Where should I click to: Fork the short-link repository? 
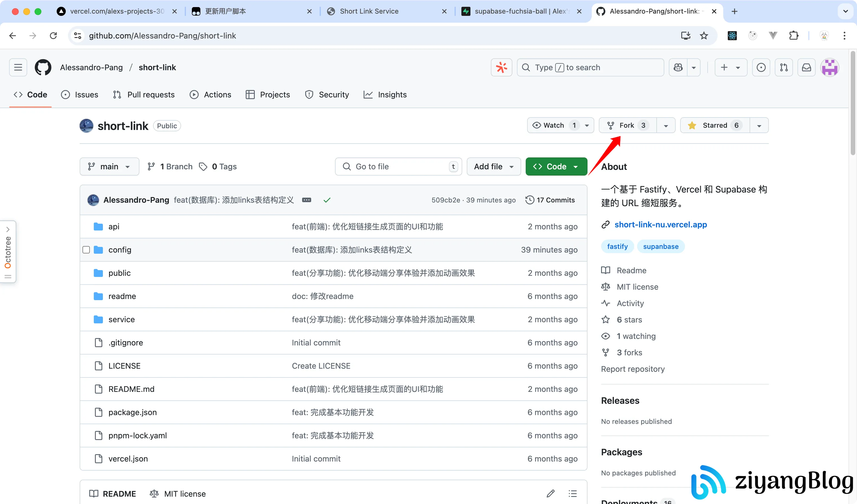click(x=628, y=125)
